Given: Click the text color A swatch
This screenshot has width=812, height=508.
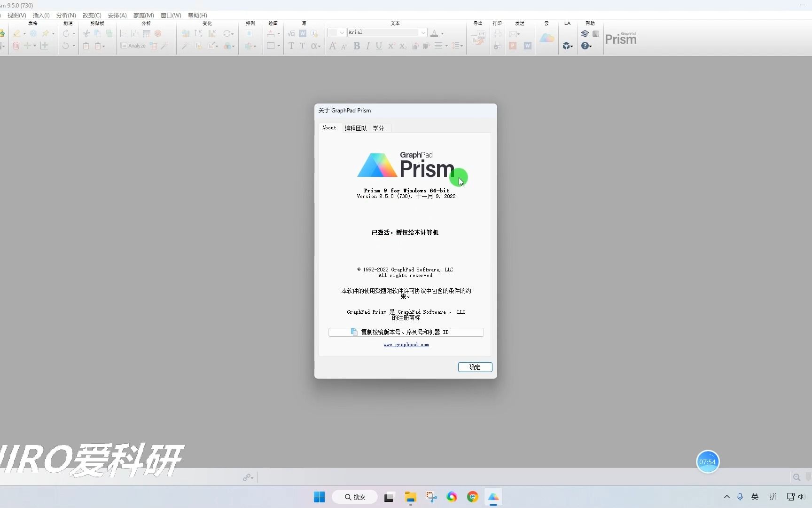Looking at the screenshot, I should [x=434, y=33].
